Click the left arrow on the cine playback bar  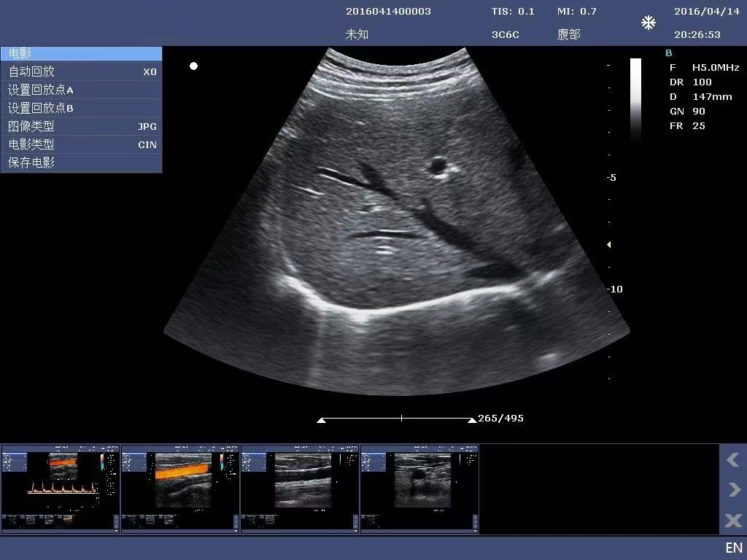[x=321, y=419]
